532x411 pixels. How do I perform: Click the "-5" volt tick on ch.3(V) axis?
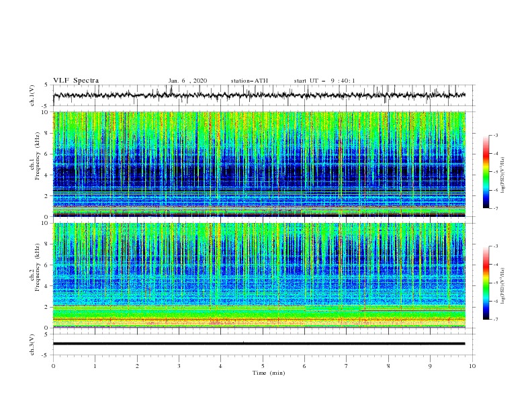click(45, 355)
